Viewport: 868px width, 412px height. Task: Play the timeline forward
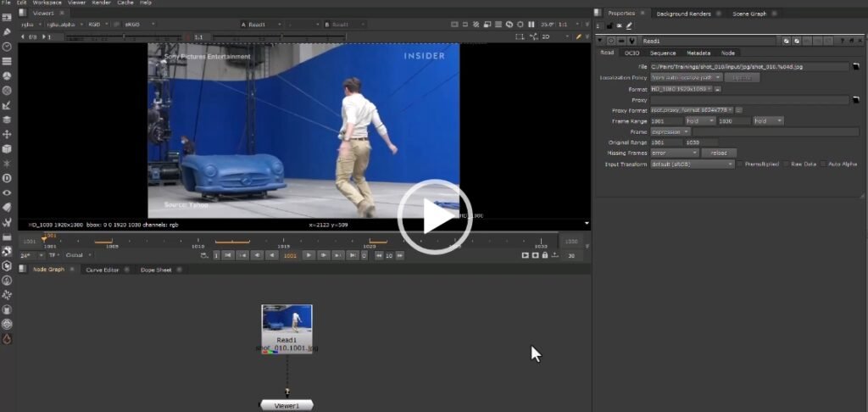pos(309,255)
